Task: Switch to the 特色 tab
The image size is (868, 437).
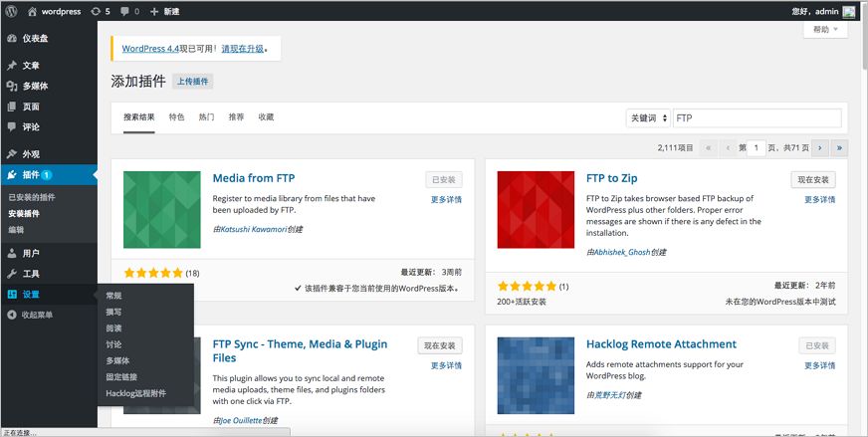Action: [x=176, y=117]
